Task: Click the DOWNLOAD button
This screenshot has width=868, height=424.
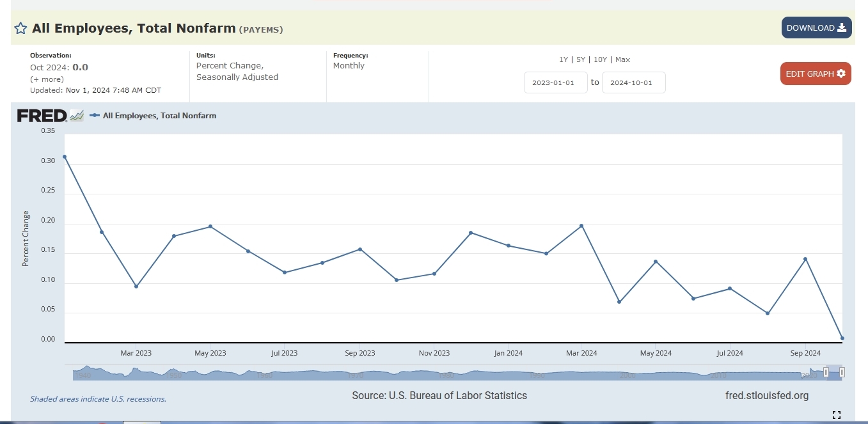Action: (x=816, y=27)
